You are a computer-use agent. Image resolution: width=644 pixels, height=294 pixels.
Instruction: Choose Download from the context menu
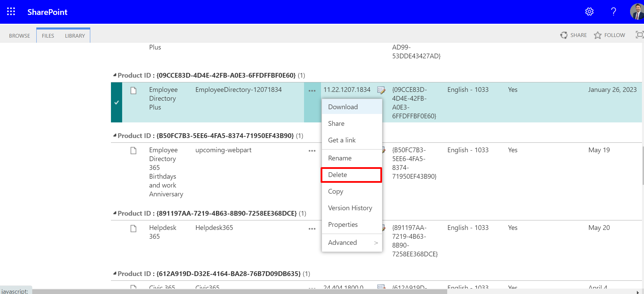pos(352,107)
